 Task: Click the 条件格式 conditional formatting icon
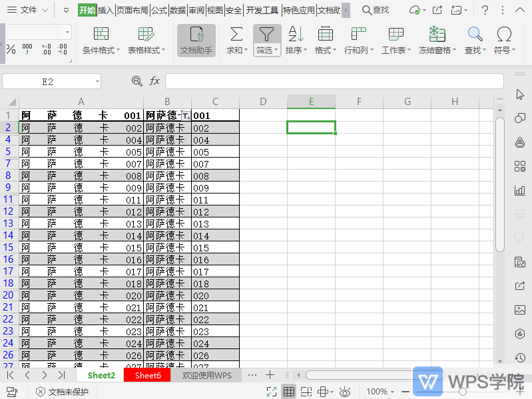[101, 35]
